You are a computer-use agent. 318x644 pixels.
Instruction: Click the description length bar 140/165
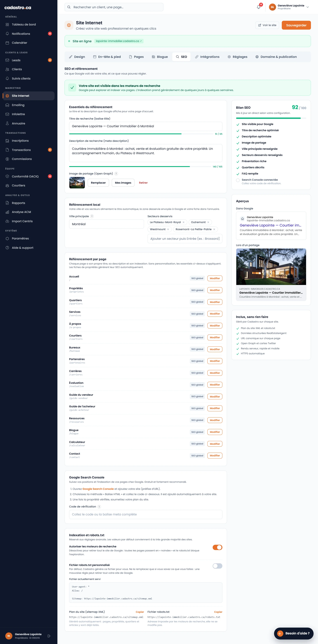click(140, 167)
